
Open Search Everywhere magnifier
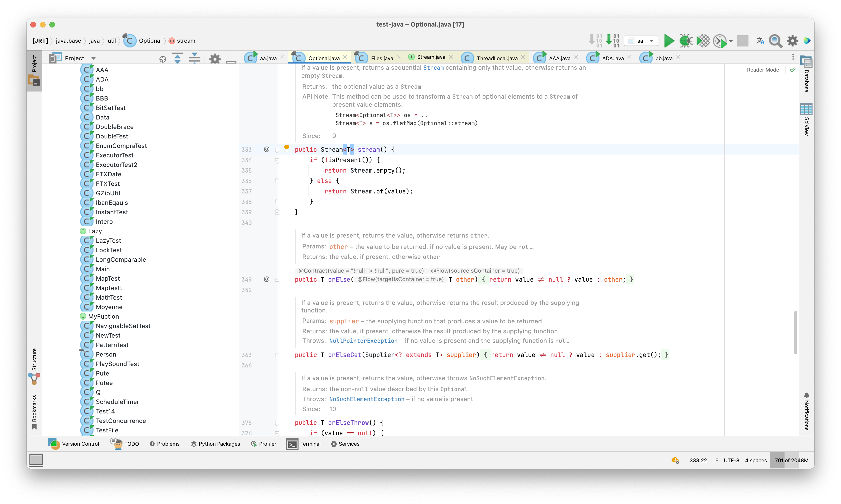(x=776, y=41)
